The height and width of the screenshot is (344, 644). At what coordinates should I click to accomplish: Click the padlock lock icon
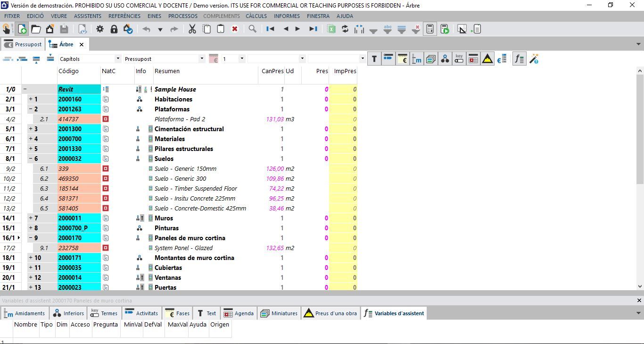coord(114,29)
